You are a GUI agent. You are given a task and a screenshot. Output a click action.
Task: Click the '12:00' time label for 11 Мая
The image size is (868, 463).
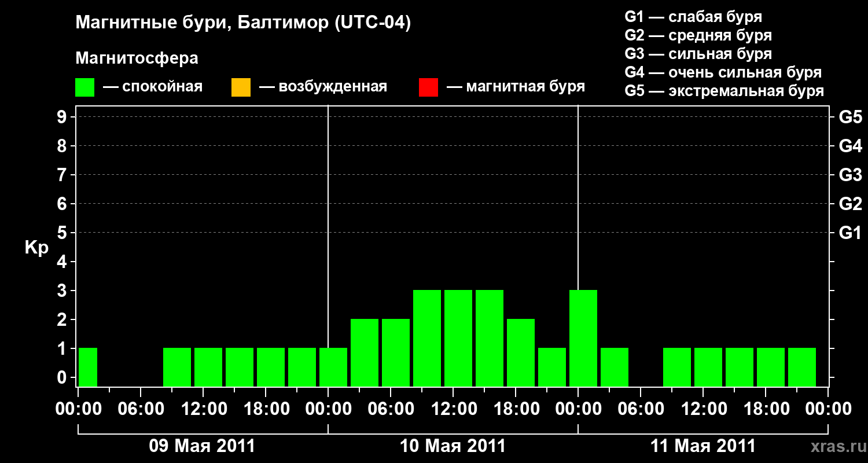(703, 409)
